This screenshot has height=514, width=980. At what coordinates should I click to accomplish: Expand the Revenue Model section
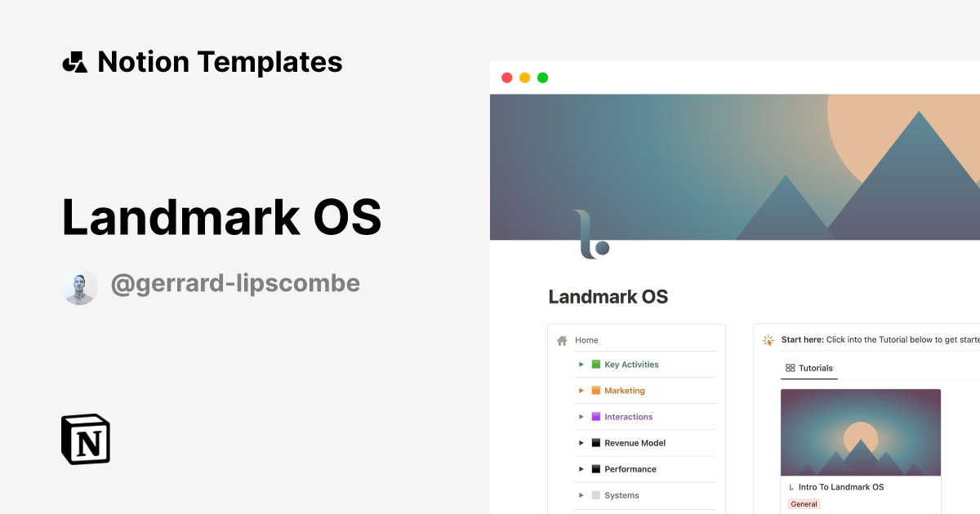pyautogui.click(x=581, y=442)
